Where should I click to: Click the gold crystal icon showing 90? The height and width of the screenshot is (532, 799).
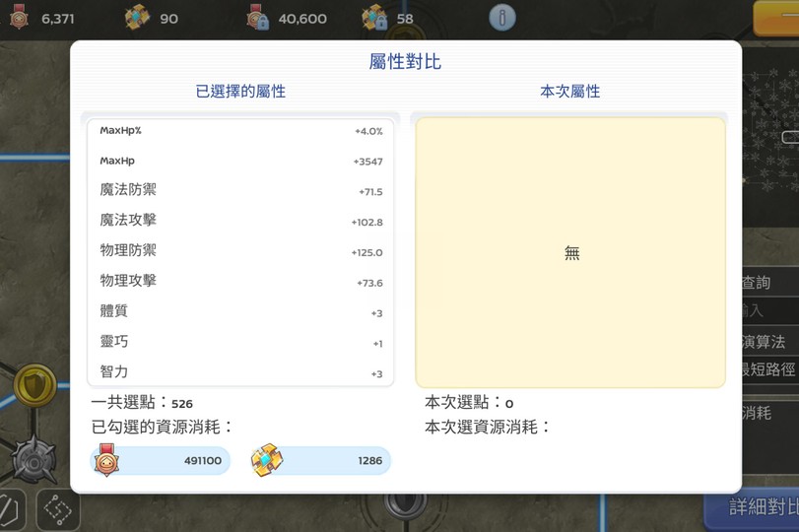pos(138,17)
